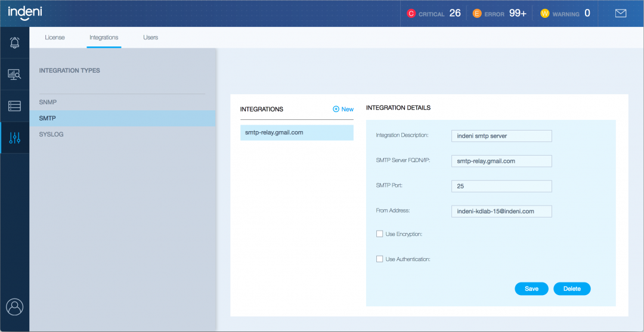Click the Save button
Screen dimensions: 644x332
pos(531,288)
